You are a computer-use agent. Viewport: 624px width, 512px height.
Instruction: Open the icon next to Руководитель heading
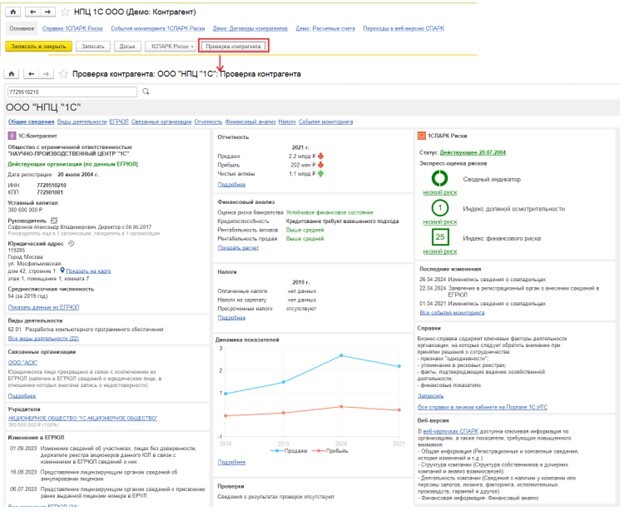click(x=54, y=220)
